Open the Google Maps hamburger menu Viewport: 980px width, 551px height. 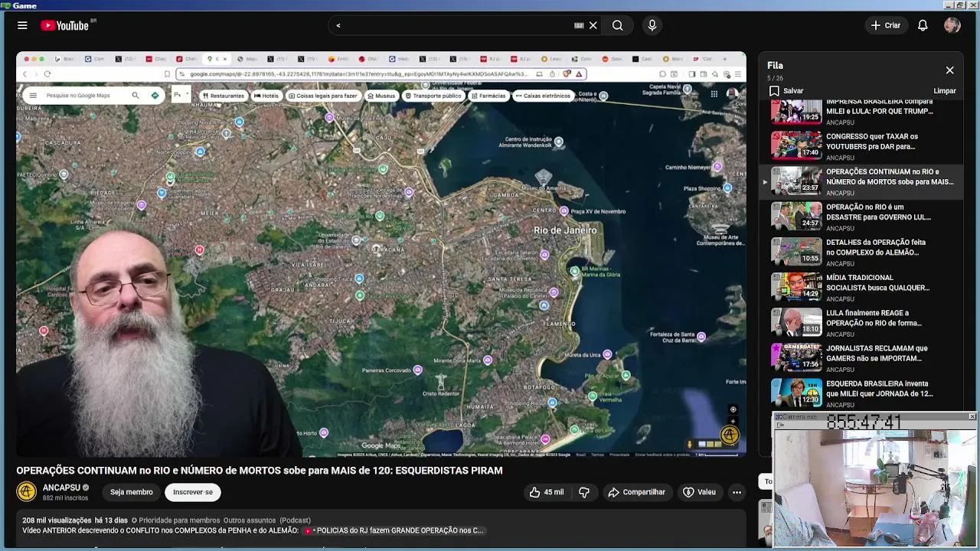pyautogui.click(x=32, y=96)
